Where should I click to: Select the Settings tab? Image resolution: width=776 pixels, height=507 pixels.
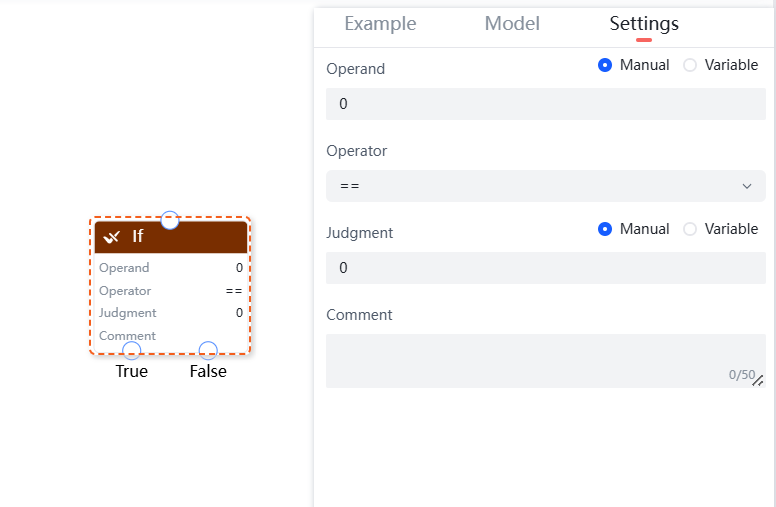[644, 24]
